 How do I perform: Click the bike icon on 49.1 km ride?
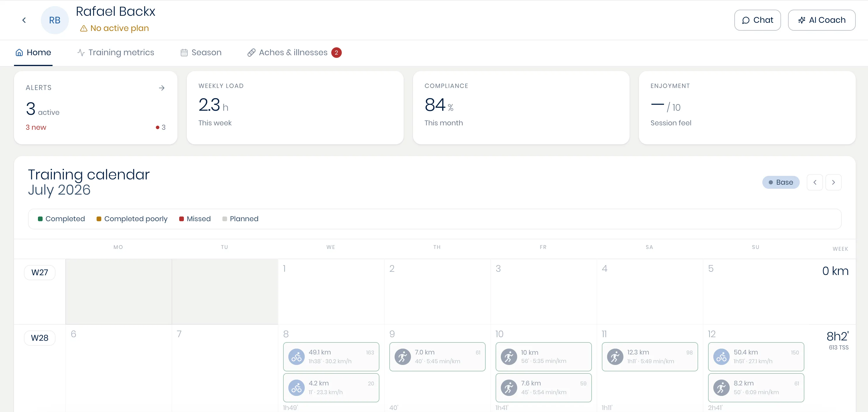coord(297,357)
